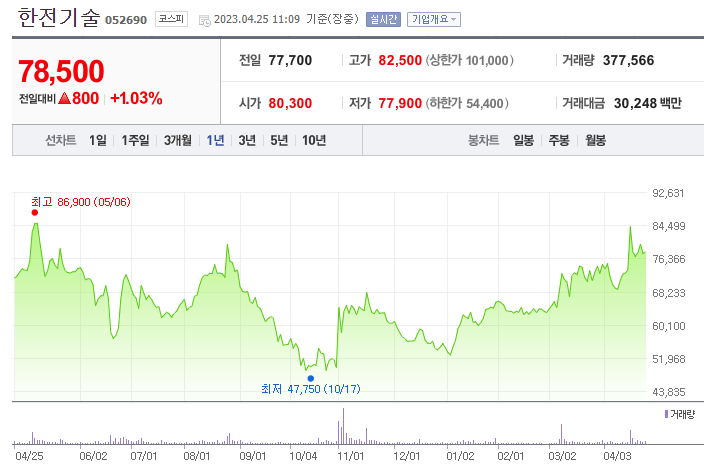Click the 최저 47,750 (10/17) label
The width and height of the screenshot is (704, 470).
coord(311,389)
